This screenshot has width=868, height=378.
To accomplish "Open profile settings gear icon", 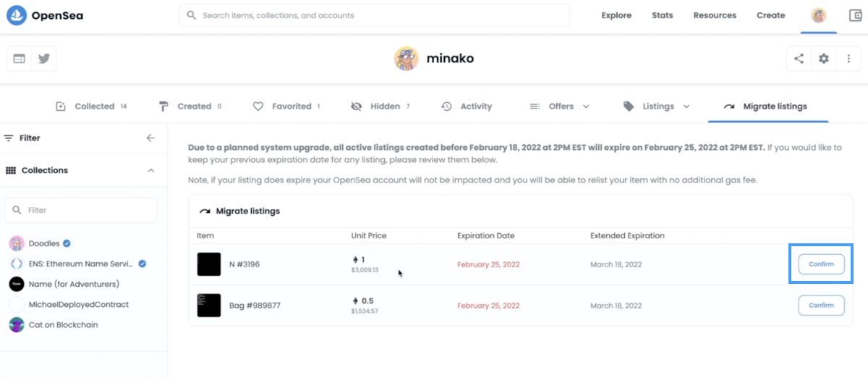I will click(823, 59).
